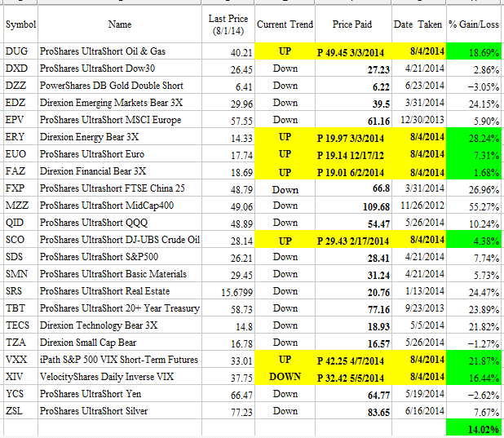Select the Symbol column header cell
Screen dimensions: 504x438
(20, 24)
